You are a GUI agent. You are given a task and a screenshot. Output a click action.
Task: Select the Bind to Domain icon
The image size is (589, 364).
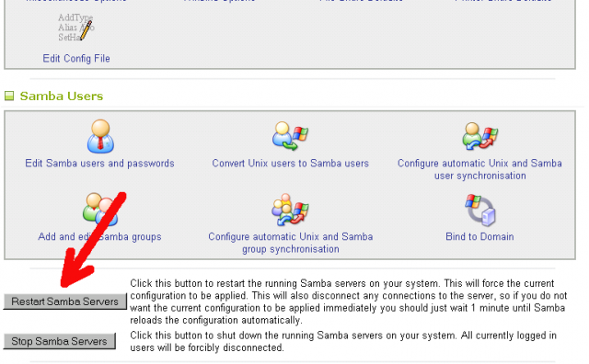pos(479,210)
